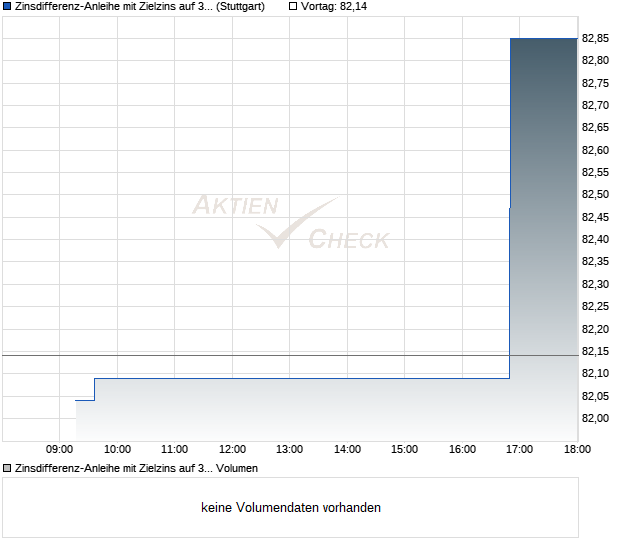Click the 82,45 price axis label
620x546 pixels.
pyautogui.click(x=595, y=217)
